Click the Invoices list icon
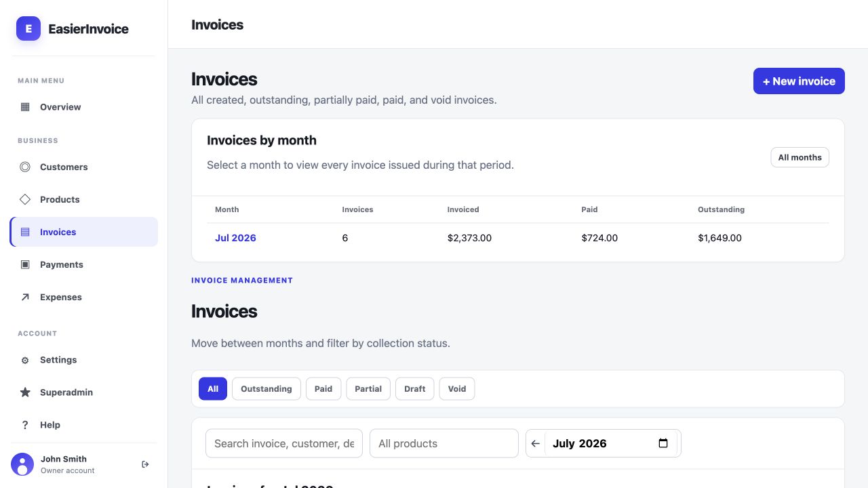Screen dimensions: 868x488 [x=25, y=232]
